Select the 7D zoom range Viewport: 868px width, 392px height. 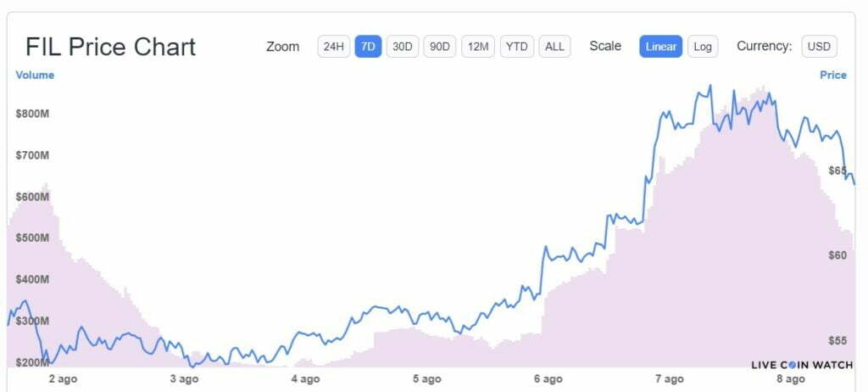(368, 47)
